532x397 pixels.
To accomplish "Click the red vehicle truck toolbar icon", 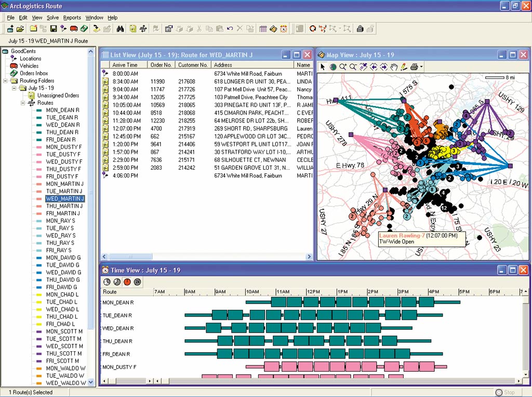I will (x=74, y=29).
